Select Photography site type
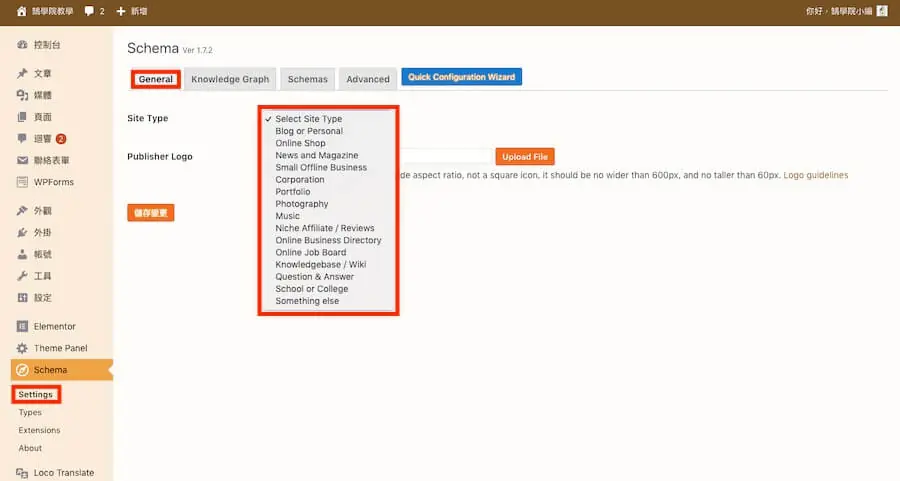This screenshot has width=900, height=481. (x=302, y=204)
